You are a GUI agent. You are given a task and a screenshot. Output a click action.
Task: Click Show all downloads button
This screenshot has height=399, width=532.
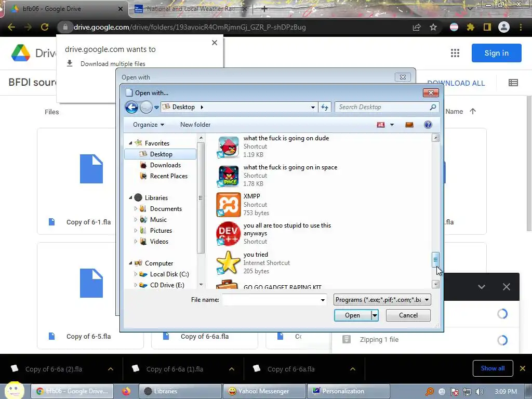[493, 368]
